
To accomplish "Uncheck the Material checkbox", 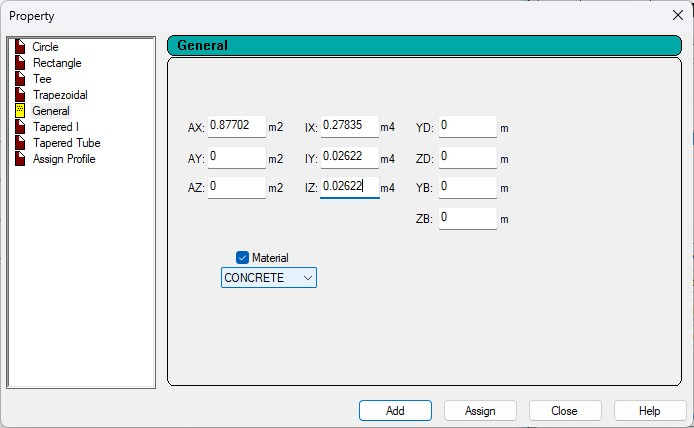I will pyautogui.click(x=242, y=257).
